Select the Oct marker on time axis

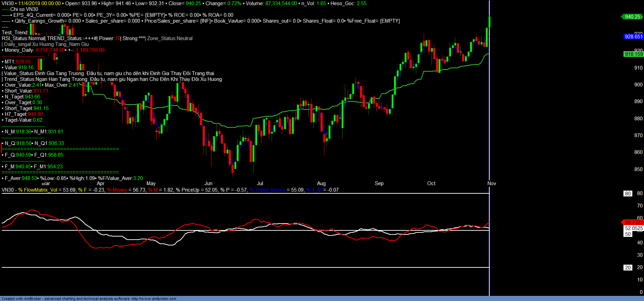tap(431, 183)
